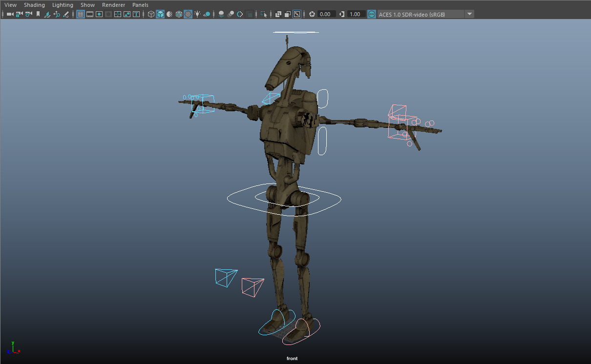
Task: Open the View menu
Action: pyautogui.click(x=10, y=5)
